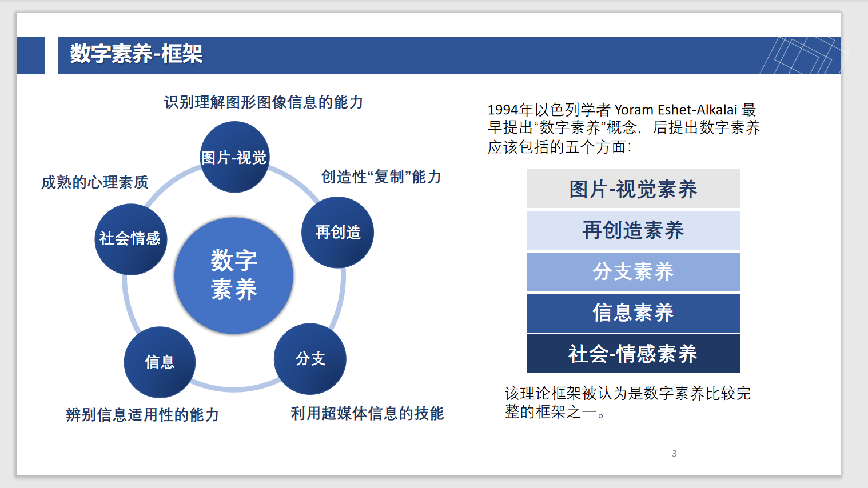Select the 信息素养 bar
This screenshot has width=868, height=488.
click(x=632, y=313)
